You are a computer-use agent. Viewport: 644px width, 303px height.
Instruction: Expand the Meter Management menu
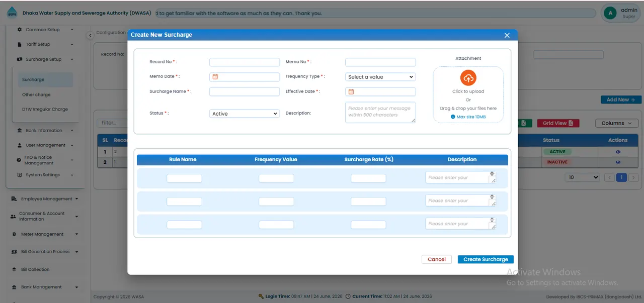tap(76, 234)
